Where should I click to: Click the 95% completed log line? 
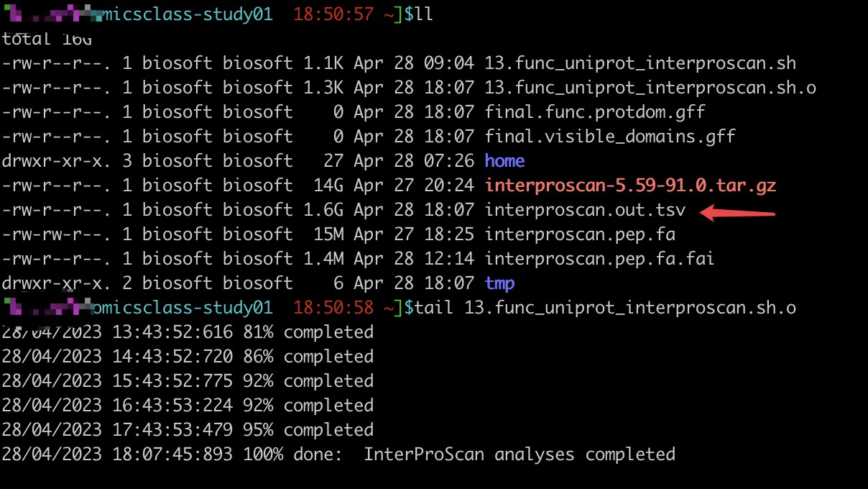click(x=188, y=430)
